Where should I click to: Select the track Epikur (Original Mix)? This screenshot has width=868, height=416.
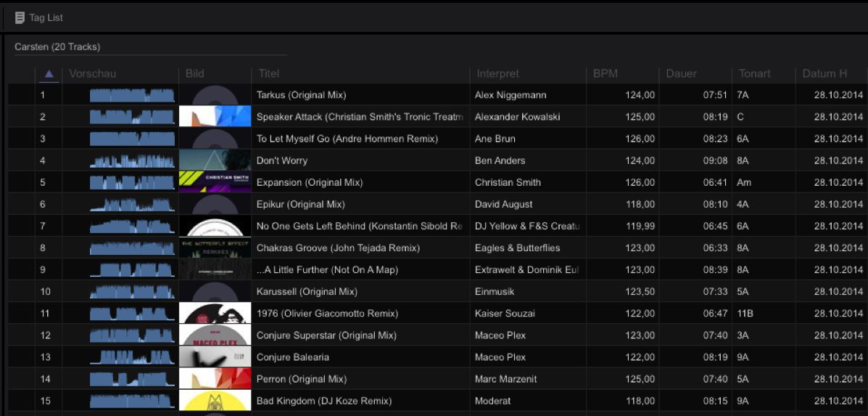pyautogui.click(x=300, y=205)
